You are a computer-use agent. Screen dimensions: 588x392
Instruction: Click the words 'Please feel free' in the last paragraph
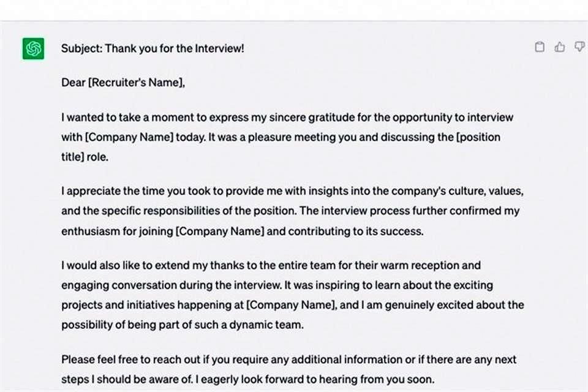(x=100, y=360)
